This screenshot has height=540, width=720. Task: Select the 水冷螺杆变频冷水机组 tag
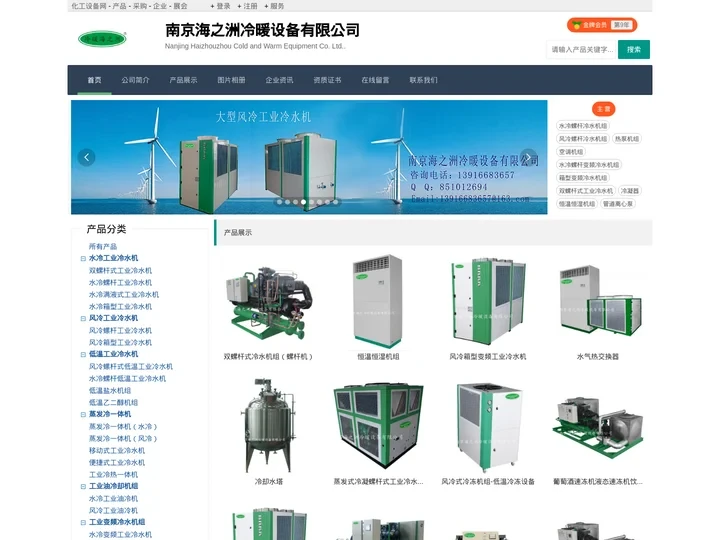click(x=589, y=164)
